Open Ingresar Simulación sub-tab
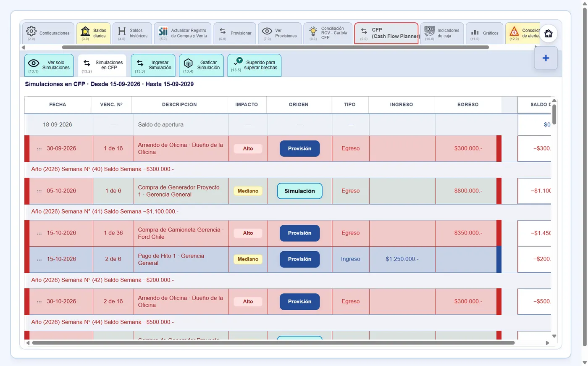 [x=153, y=65]
